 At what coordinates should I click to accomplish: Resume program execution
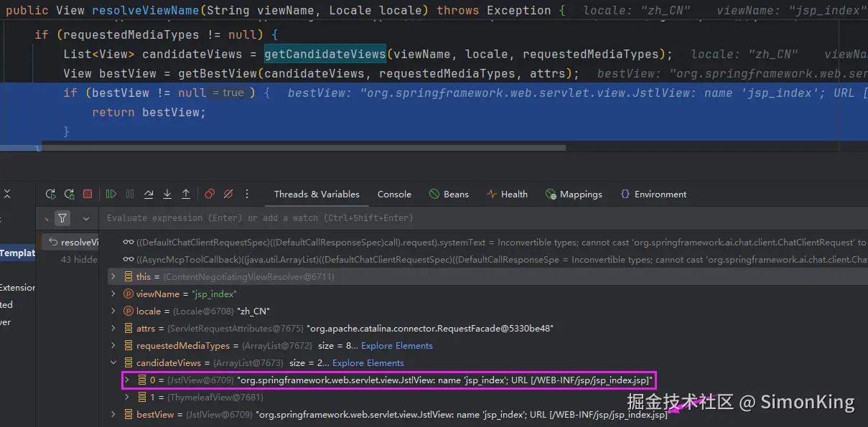(111, 194)
